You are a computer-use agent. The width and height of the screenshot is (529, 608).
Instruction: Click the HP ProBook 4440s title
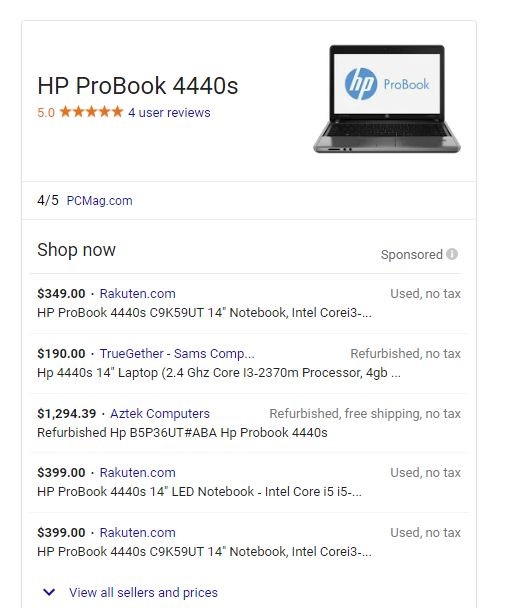138,86
